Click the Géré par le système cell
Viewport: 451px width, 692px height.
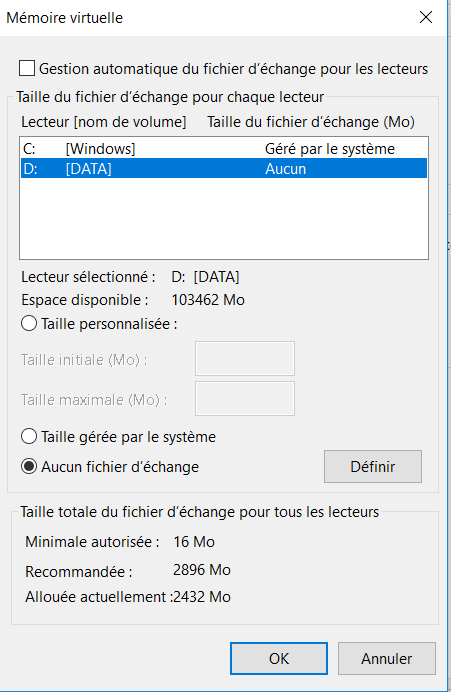tap(330, 149)
